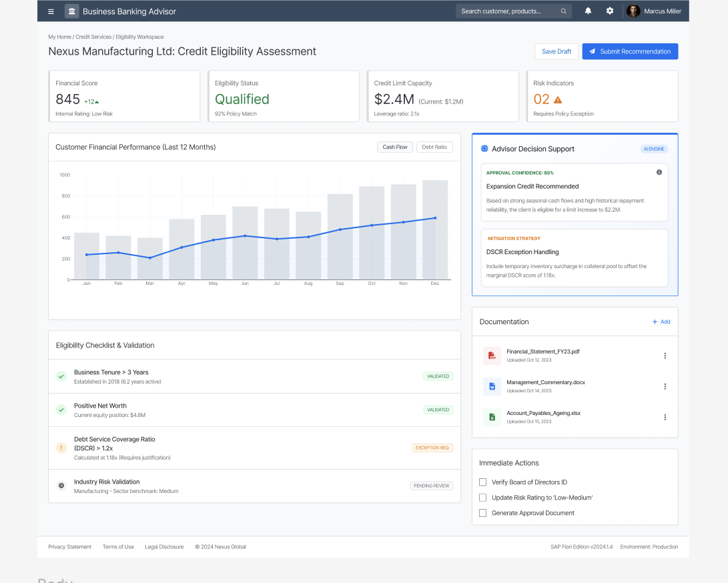Image resolution: width=728 pixels, height=583 pixels.
Task: Add a new document
Action: 661,322
